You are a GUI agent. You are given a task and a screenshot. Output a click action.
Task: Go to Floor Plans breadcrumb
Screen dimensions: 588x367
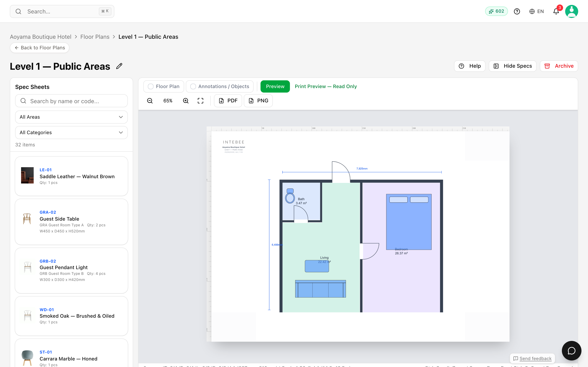pyautogui.click(x=95, y=37)
